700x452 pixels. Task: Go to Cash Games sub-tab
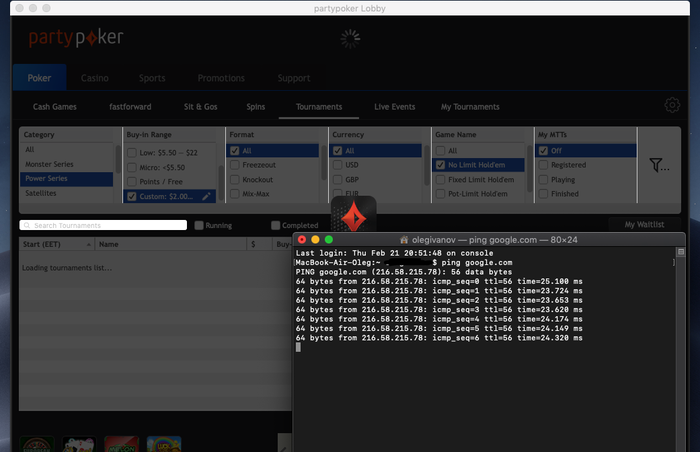click(x=54, y=107)
